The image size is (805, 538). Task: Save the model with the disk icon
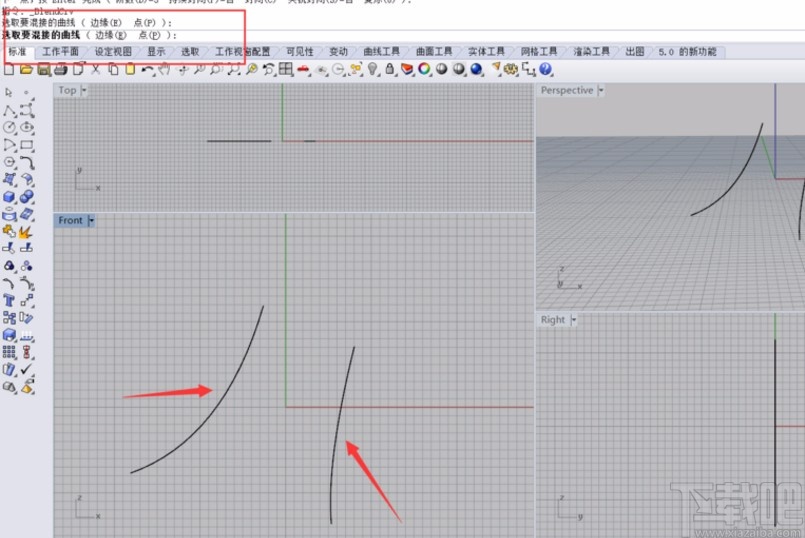tap(44, 69)
